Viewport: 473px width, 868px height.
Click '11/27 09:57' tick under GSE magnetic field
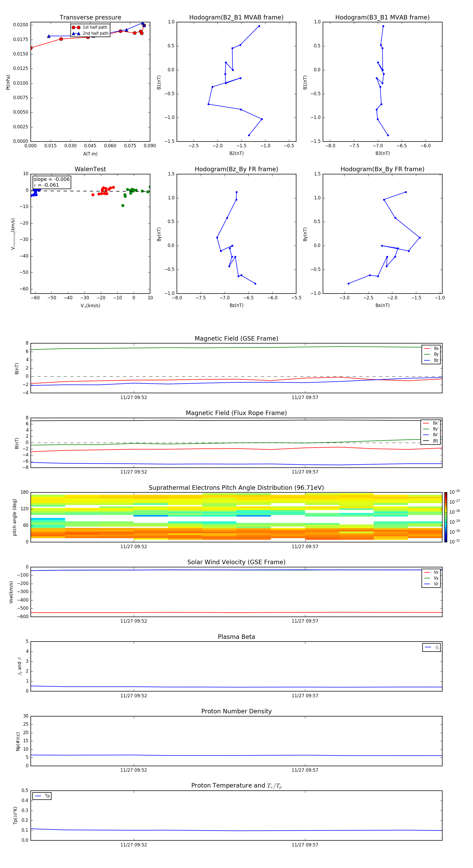pos(305,398)
